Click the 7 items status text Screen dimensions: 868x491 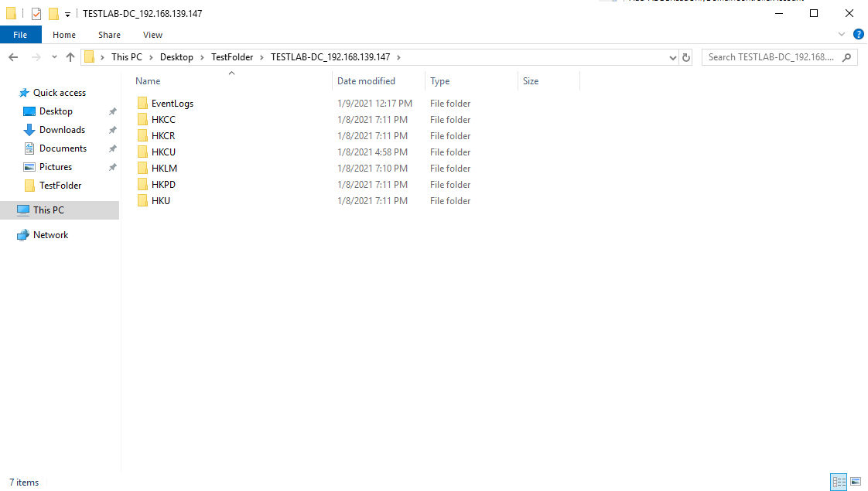tap(24, 482)
